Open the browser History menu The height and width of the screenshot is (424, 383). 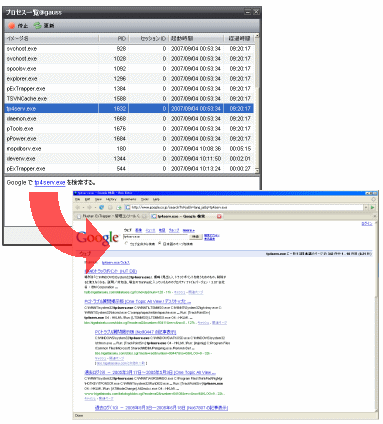point(111,199)
